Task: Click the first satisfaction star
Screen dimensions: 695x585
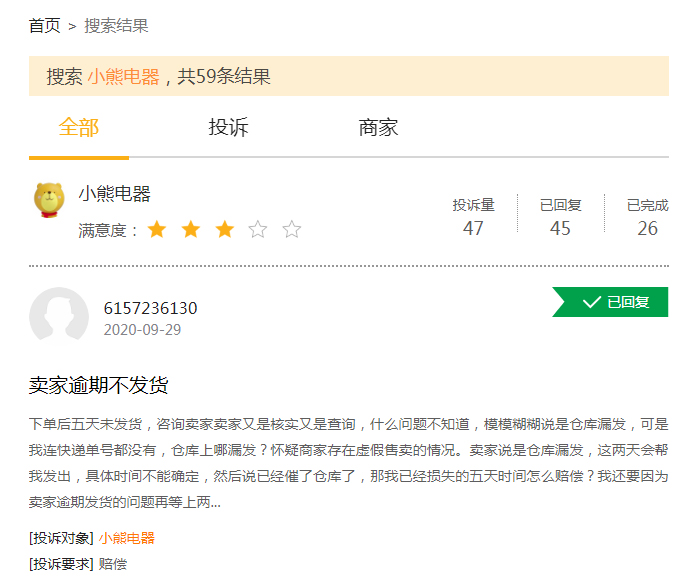Action: point(157,230)
